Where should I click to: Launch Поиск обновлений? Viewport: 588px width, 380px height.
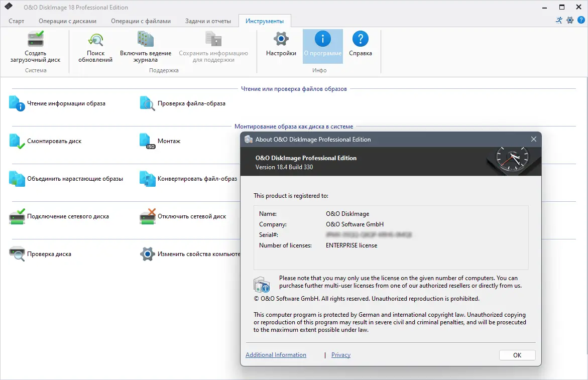pyautogui.click(x=95, y=47)
